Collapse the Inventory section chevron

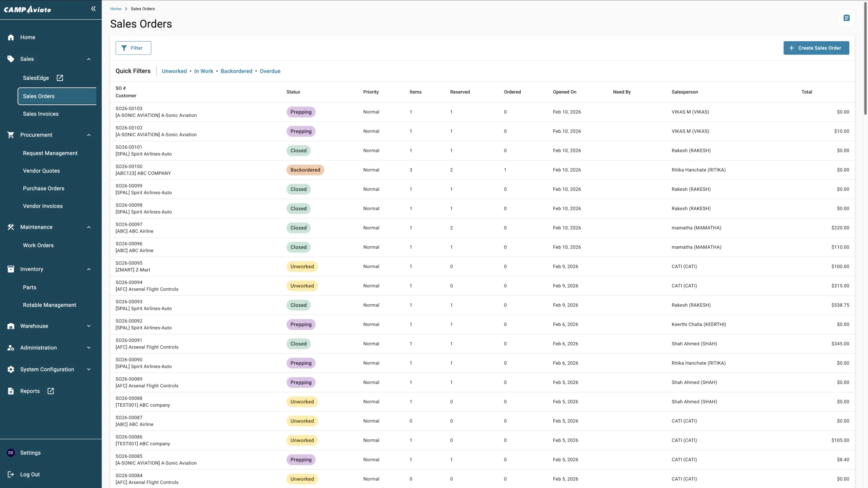pos(89,269)
